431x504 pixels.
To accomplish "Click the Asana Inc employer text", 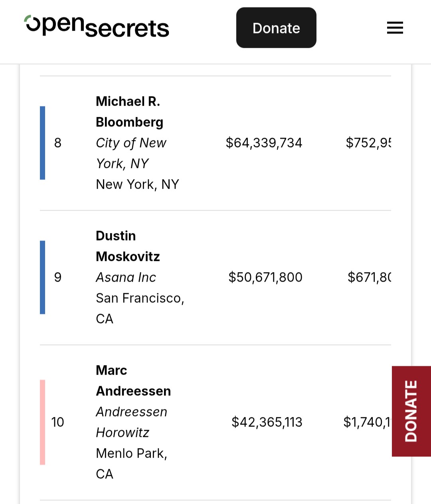I will [126, 277].
